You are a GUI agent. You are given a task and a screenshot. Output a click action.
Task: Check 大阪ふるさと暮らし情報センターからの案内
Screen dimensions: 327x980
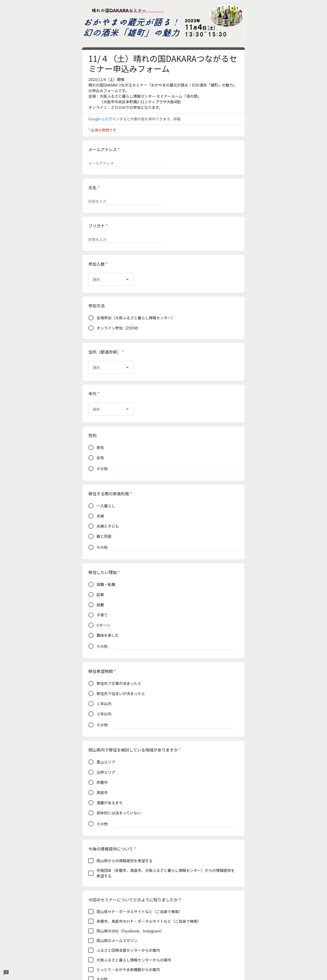[x=91, y=960]
